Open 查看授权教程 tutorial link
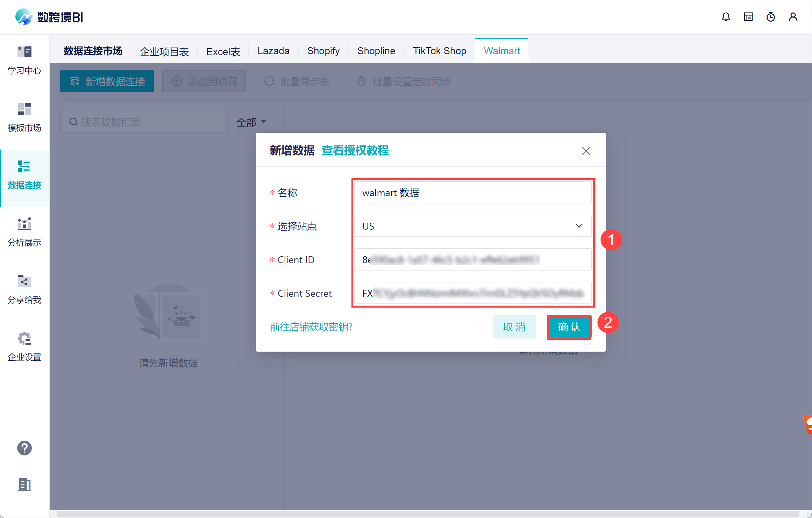This screenshot has width=812, height=518. point(355,151)
